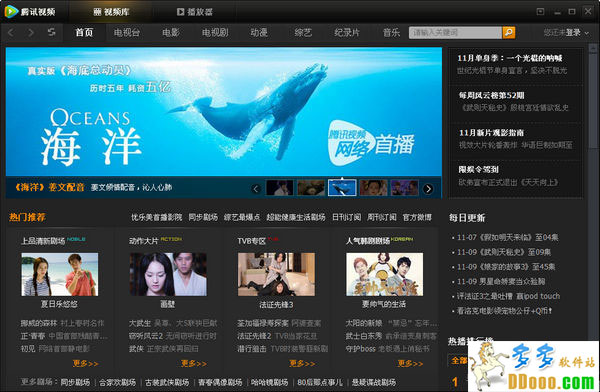
Task: Open the 要帅气的生活 thumbnail
Action: point(385,274)
